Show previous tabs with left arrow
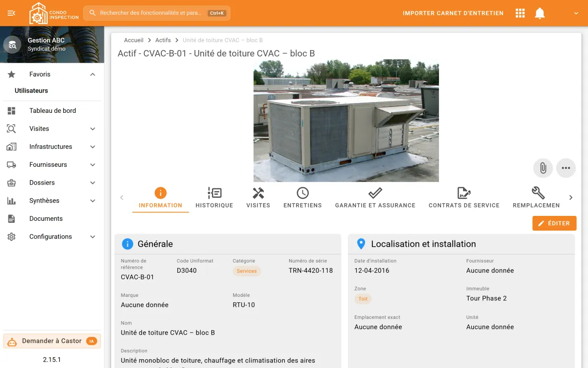 click(122, 198)
